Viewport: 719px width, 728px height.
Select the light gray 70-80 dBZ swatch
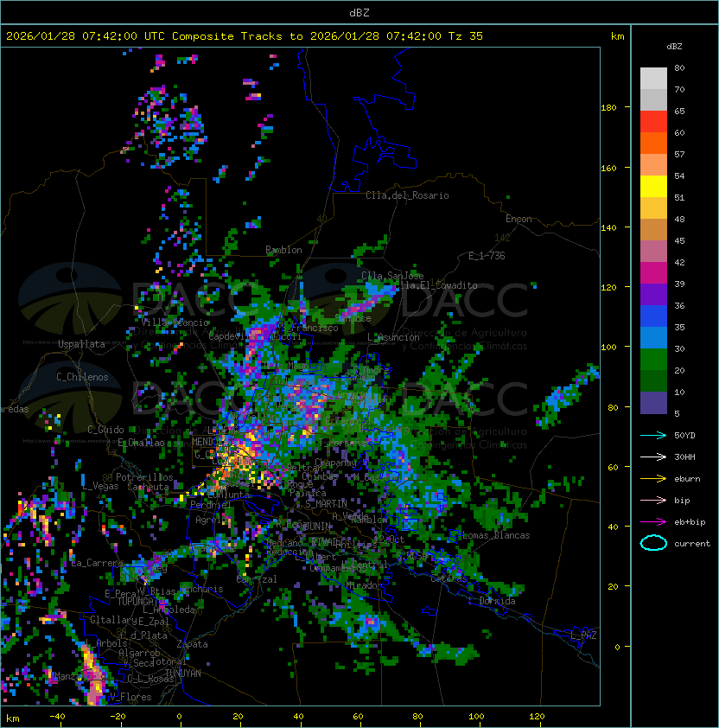point(653,79)
